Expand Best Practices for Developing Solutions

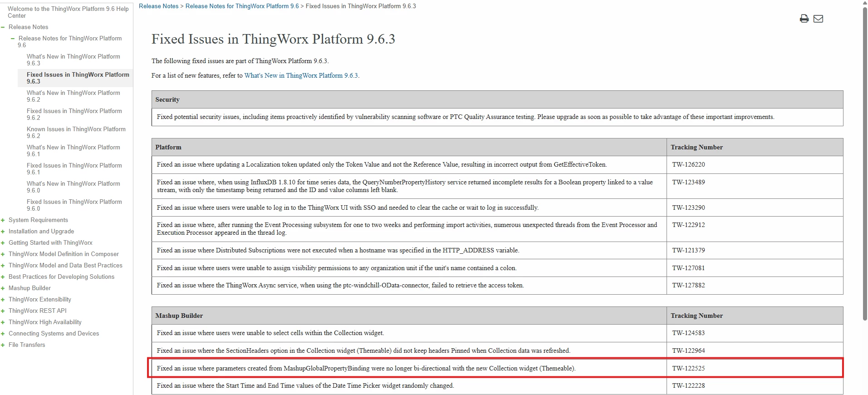pos(3,277)
